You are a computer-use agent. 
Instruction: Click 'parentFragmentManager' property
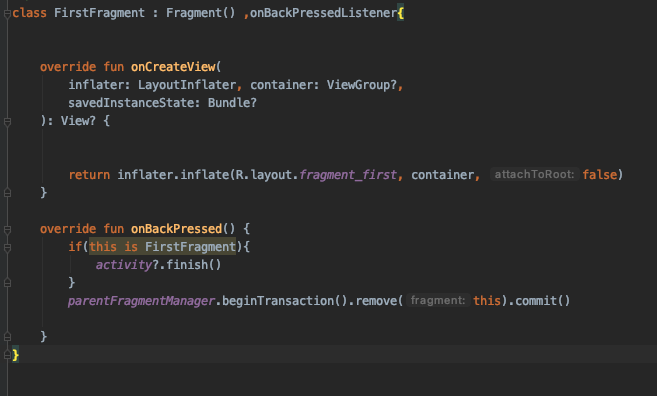(142, 300)
